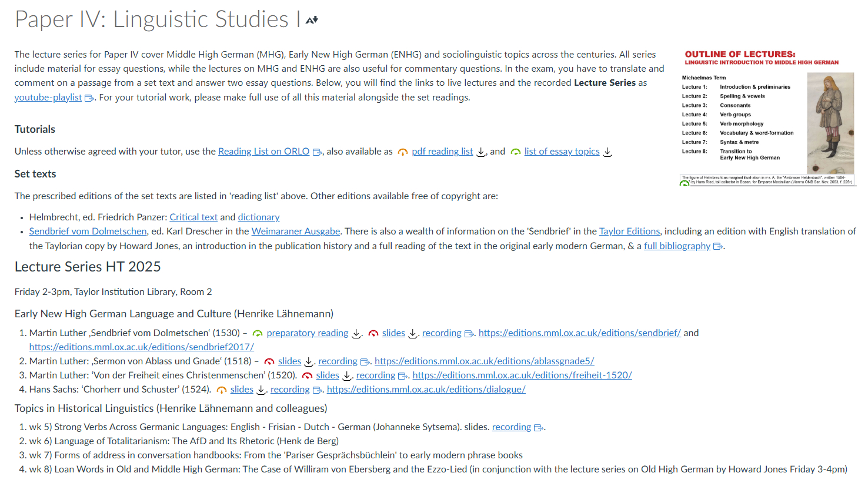Viewport: 868px width, 483px height.
Task: Click external link icon after full bibliography
Action: [x=717, y=247]
